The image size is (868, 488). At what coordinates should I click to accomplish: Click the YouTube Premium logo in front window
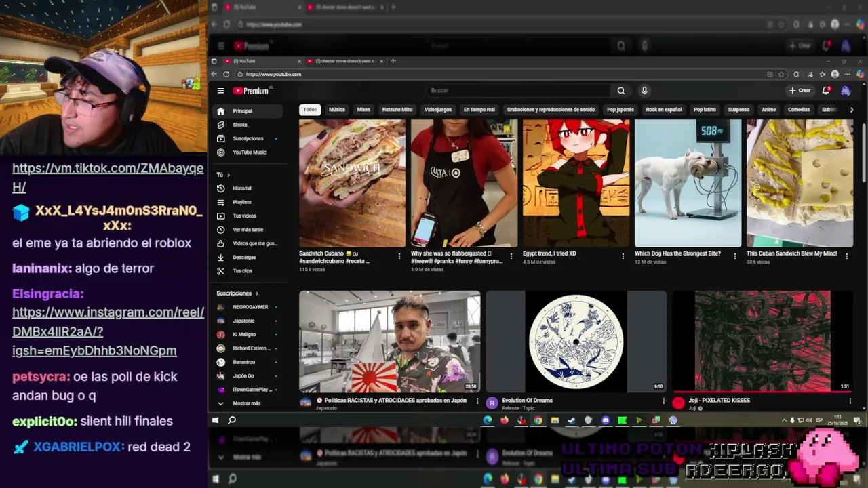click(252, 91)
